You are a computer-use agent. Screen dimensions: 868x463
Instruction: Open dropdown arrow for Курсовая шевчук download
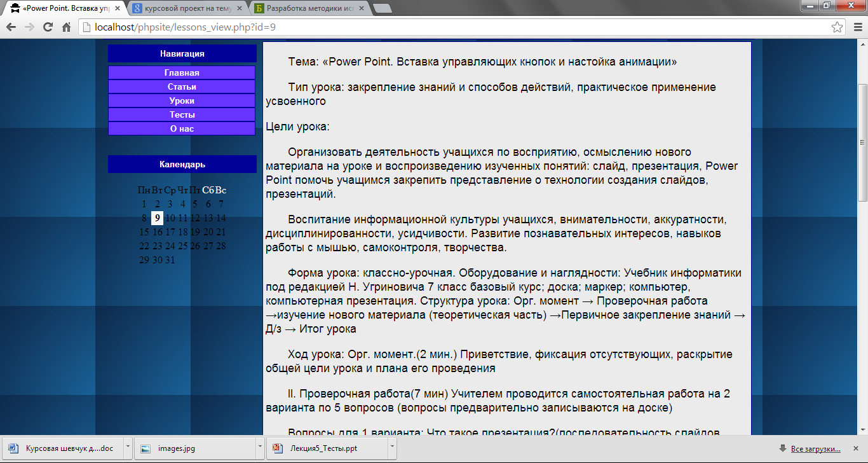pos(128,448)
